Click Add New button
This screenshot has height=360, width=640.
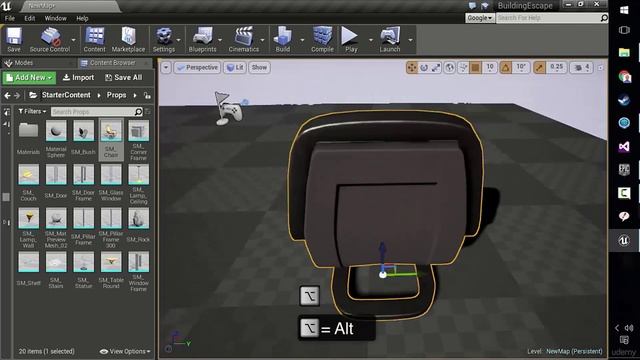[x=29, y=78]
